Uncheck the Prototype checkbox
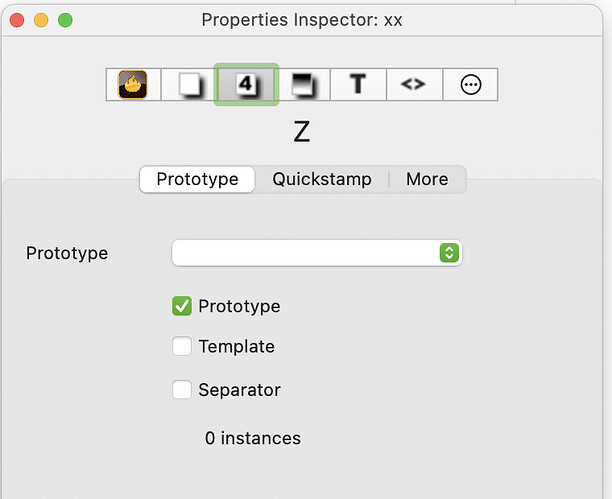This screenshot has height=499, width=612. coord(182,306)
